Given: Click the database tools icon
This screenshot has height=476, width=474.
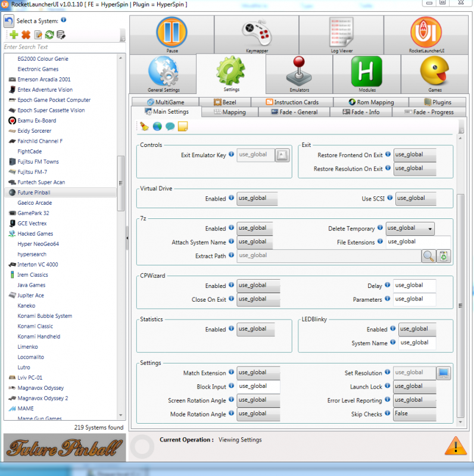Looking at the screenshot, I should (61, 35).
